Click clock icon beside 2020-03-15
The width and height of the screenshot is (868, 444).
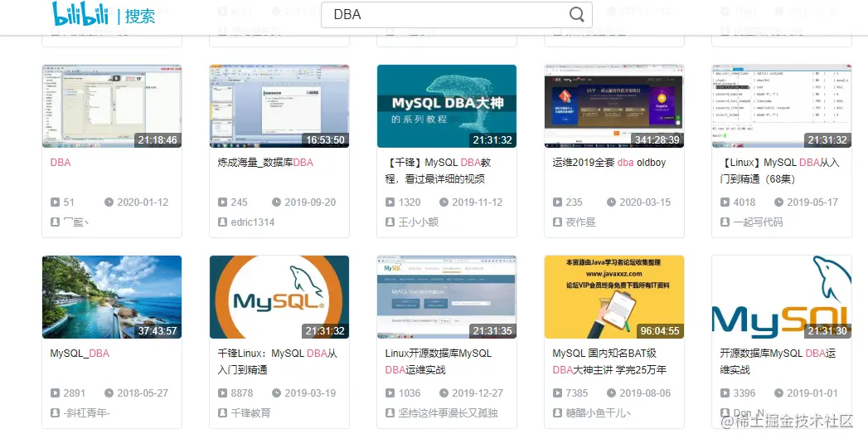click(x=611, y=202)
